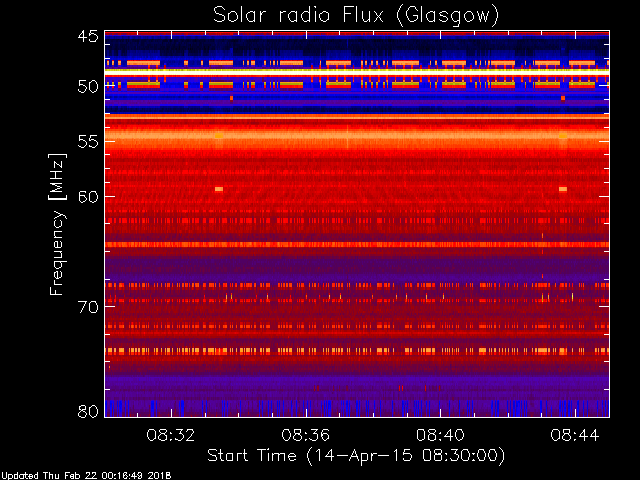
Task: Select the 45 MHz frequency label
Action: pyautogui.click(x=88, y=37)
